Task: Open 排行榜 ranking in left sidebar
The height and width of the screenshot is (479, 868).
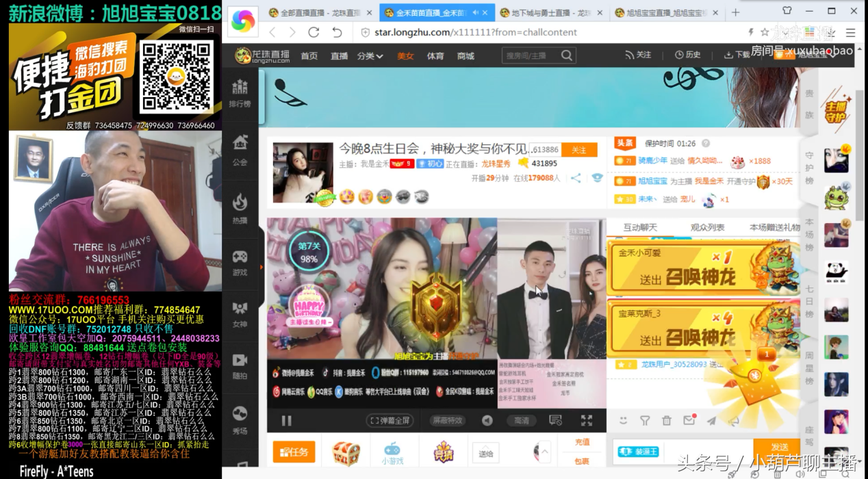Action: 240,93
